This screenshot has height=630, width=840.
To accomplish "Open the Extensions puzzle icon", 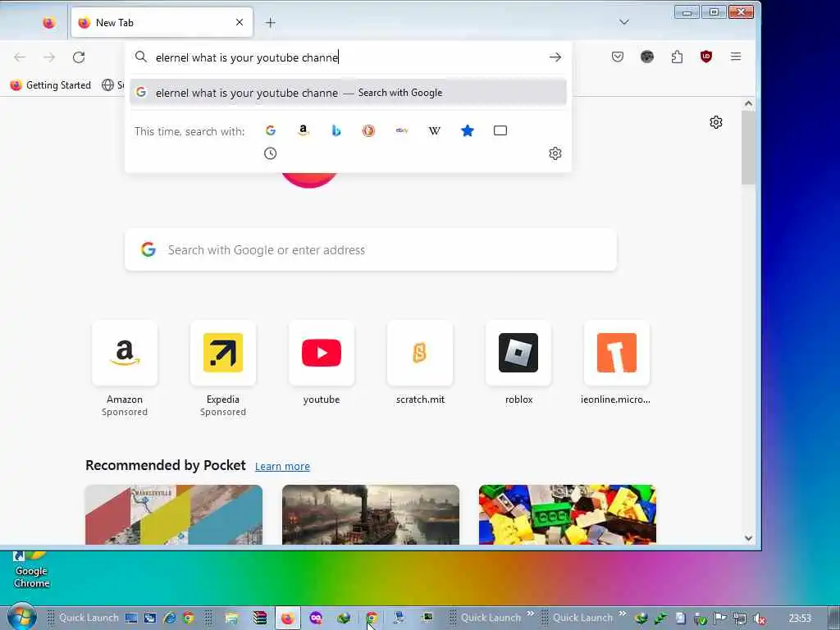I will [677, 57].
